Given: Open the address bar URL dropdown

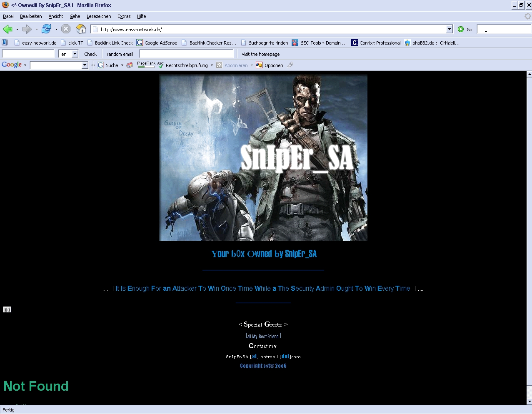Looking at the screenshot, I should [449, 29].
